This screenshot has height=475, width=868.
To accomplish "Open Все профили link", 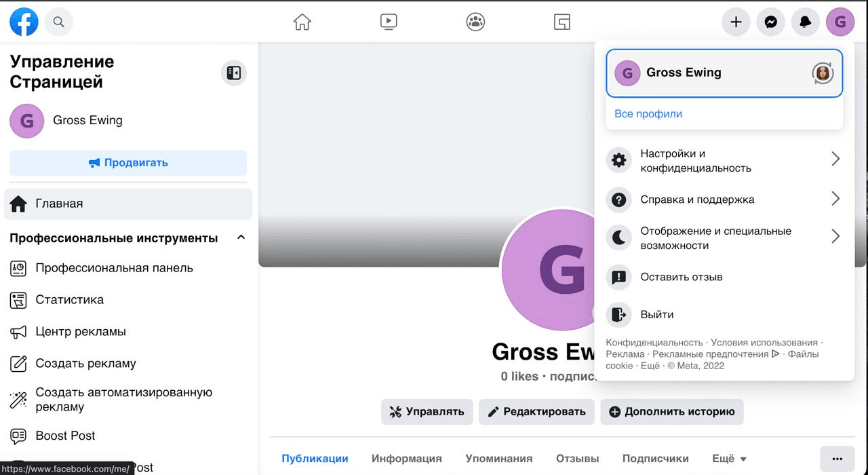I will tap(648, 114).
